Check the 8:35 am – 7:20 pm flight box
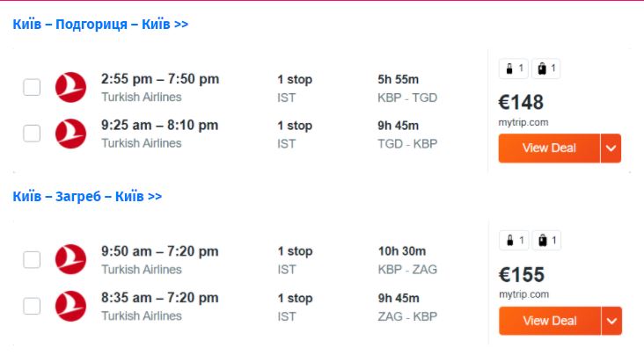The width and height of the screenshot is (644, 355). click(32, 306)
